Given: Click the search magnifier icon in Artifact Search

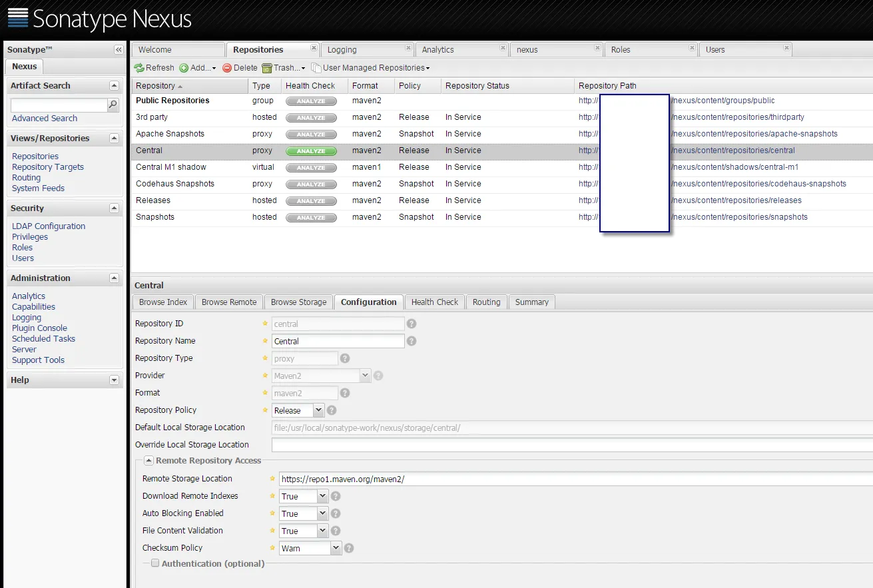Looking at the screenshot, I should coord(113,105).
